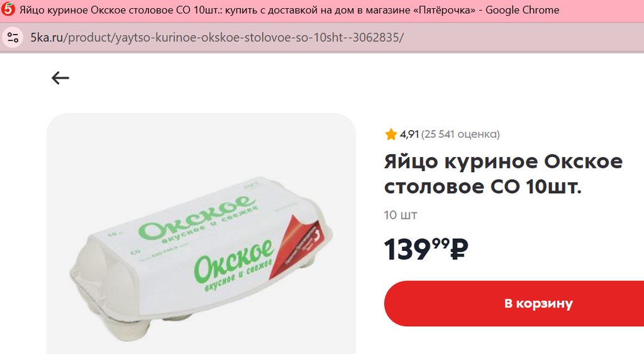Click the ruble sign beside the price
644x354 pixels.
(459, 250)
